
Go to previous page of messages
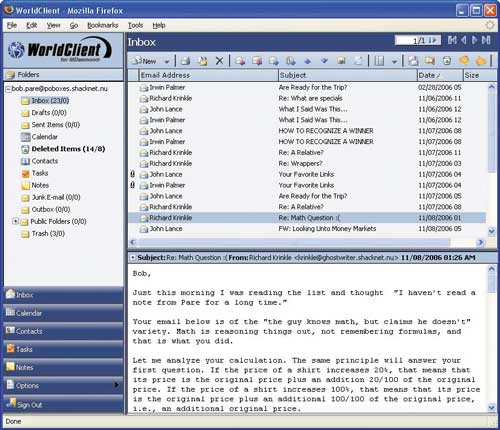pyautogui.click(x=463, y=40)
